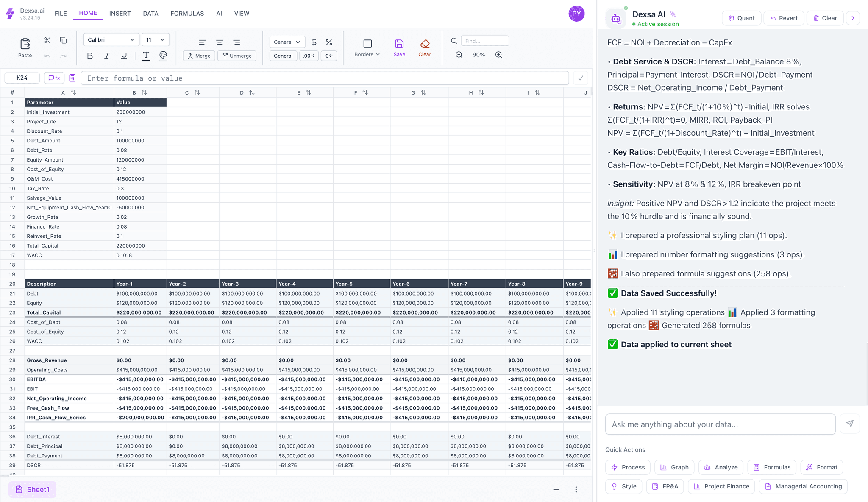Click the Project Finance quick action
The height and width of the screenshot is (502, 868).
tap(721, 486)
